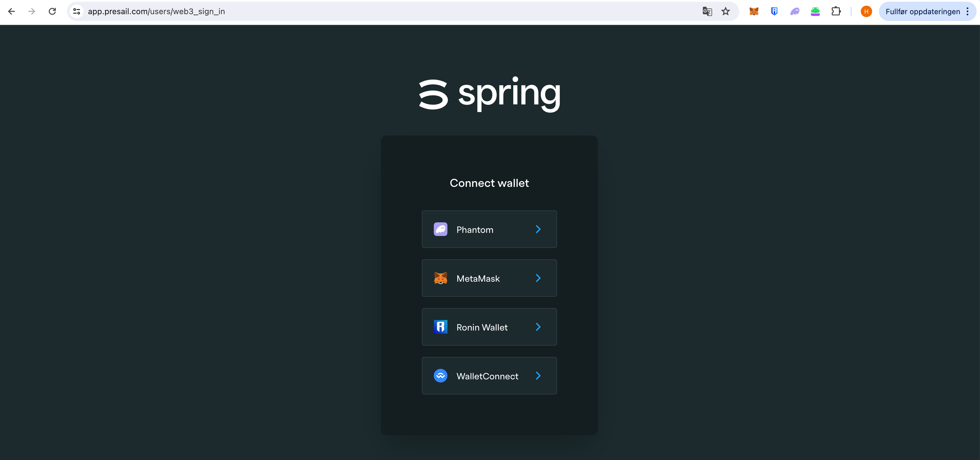Click the Phantom ghost icon in wallet list

441,229
